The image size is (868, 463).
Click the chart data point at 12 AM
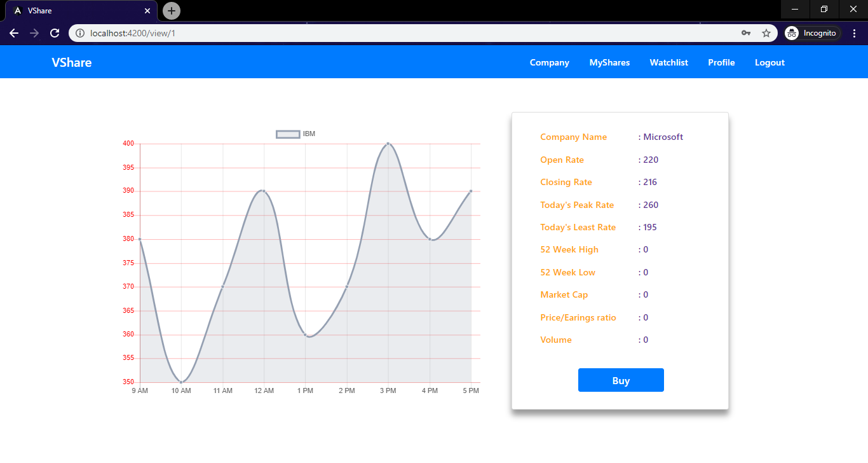tap(264, 191)
